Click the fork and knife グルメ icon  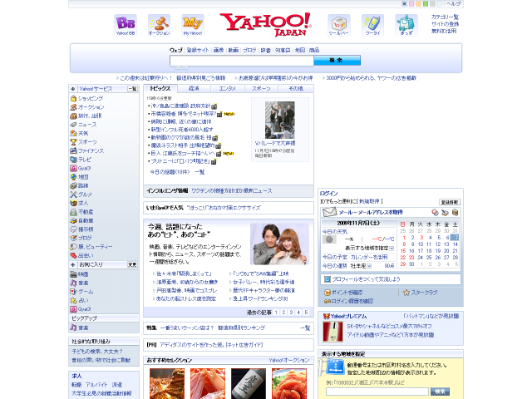73,195
